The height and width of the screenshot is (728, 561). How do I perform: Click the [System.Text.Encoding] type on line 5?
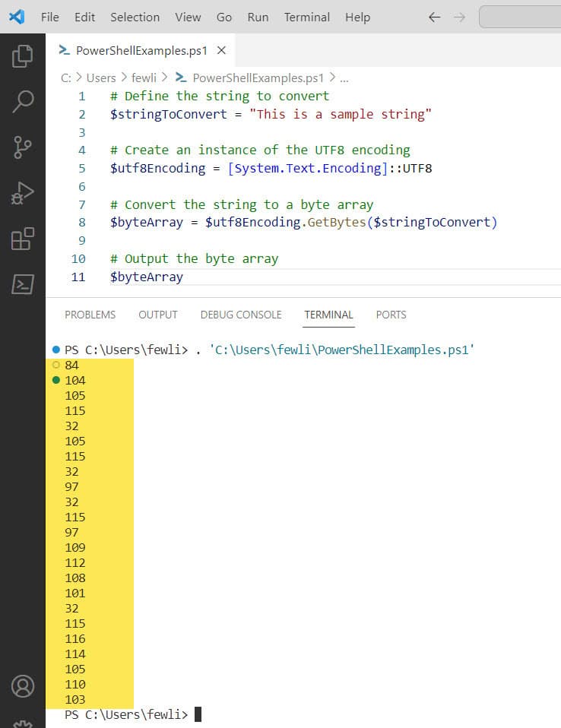tap(307, 168)
